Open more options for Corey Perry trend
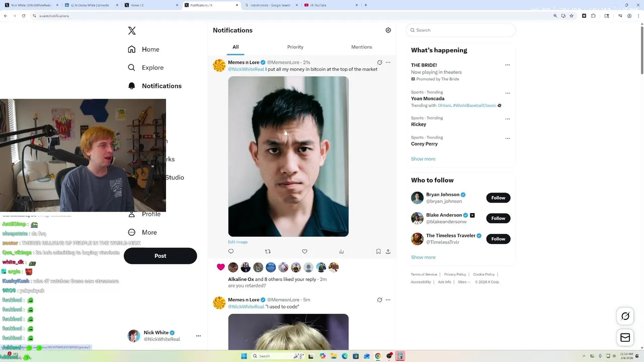 coord(507,138)
